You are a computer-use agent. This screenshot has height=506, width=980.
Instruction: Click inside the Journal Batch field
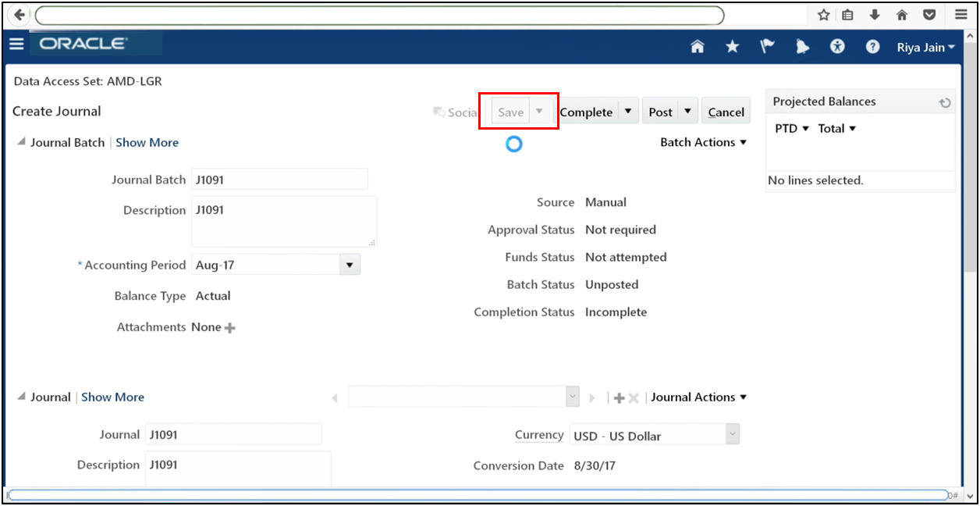279,179
